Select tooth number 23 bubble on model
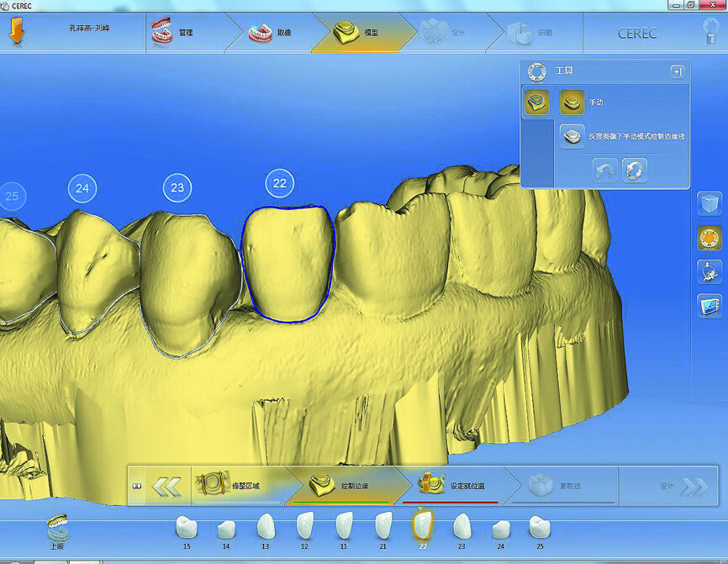The height and width of the screenshot is (564, 728). pos(177,188)
